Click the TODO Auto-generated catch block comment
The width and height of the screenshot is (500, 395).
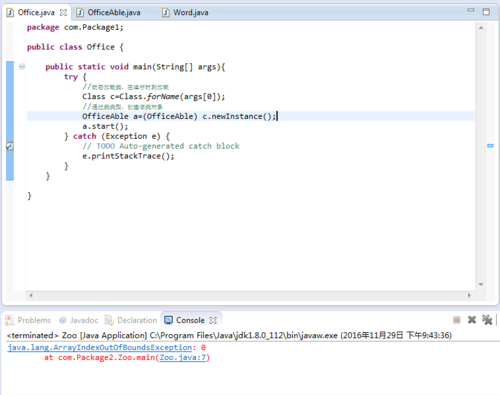pos(161,146)
